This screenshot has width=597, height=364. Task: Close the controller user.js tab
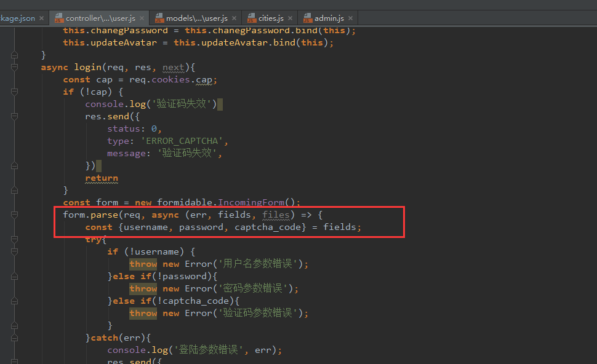pos(142,18)
